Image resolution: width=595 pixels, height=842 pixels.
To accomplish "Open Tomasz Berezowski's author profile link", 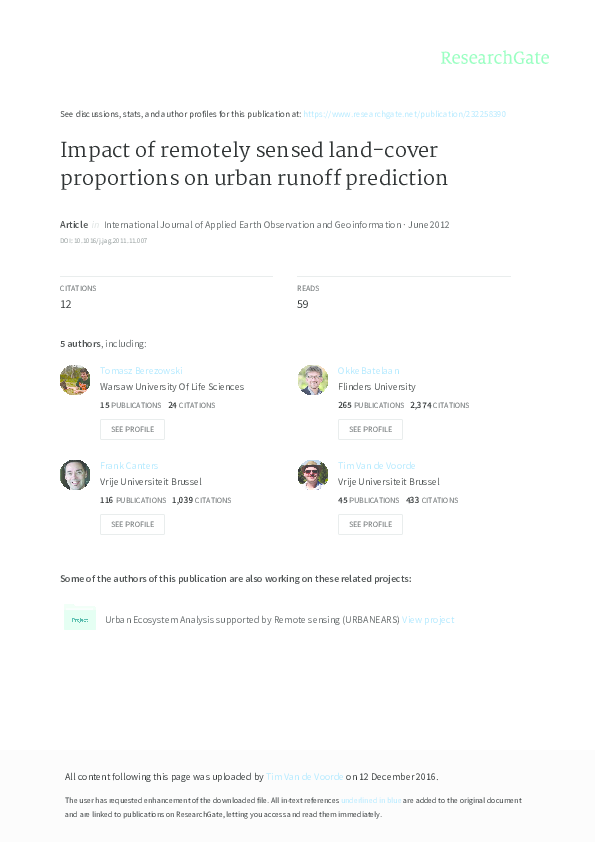I will pyautogui.click(x=141, y=370).
